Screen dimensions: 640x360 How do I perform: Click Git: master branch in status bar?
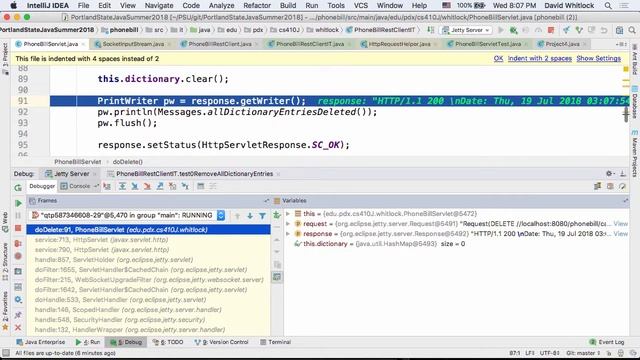[583, 353]
